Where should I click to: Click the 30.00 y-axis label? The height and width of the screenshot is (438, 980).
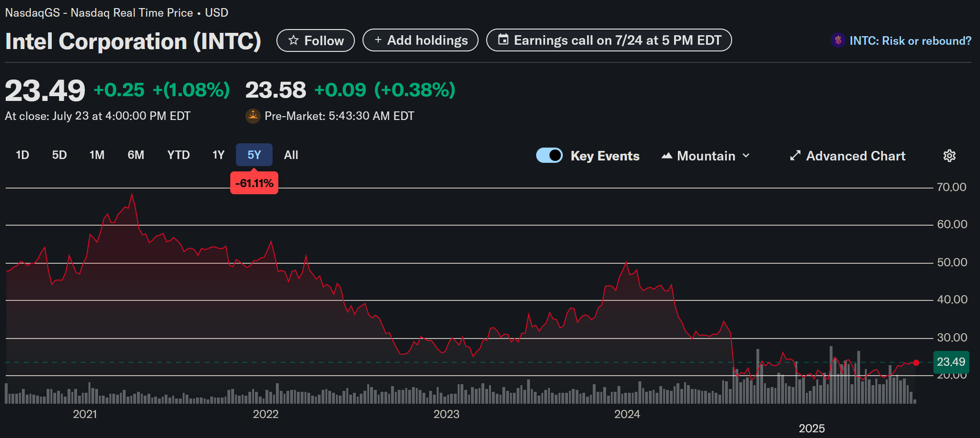pyautogui.click(x=952, y=338)
